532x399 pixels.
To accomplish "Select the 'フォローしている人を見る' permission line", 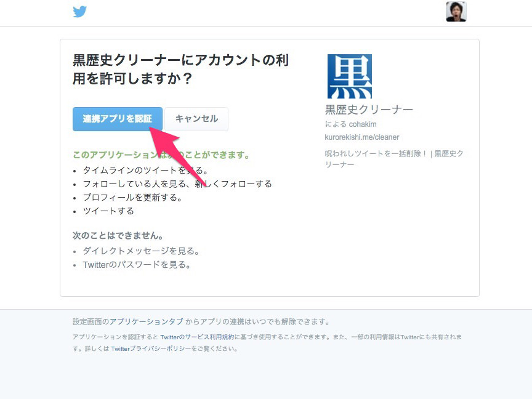I will [177, 184].
